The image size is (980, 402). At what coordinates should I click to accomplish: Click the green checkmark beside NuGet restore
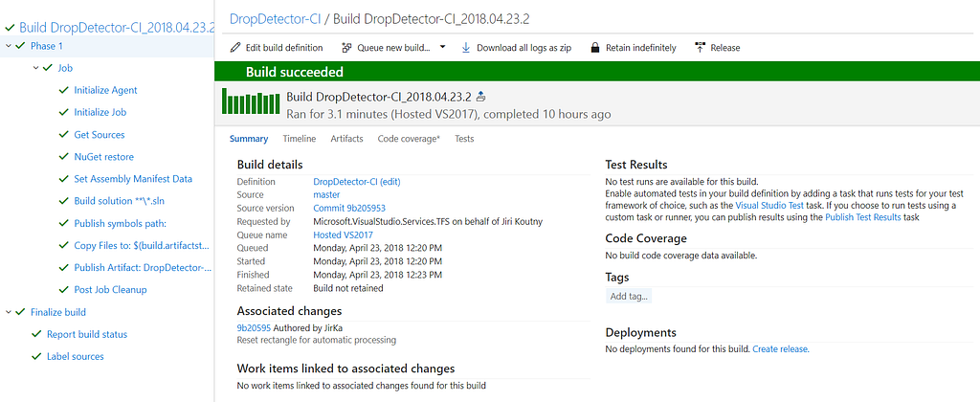tap(62, 156)
